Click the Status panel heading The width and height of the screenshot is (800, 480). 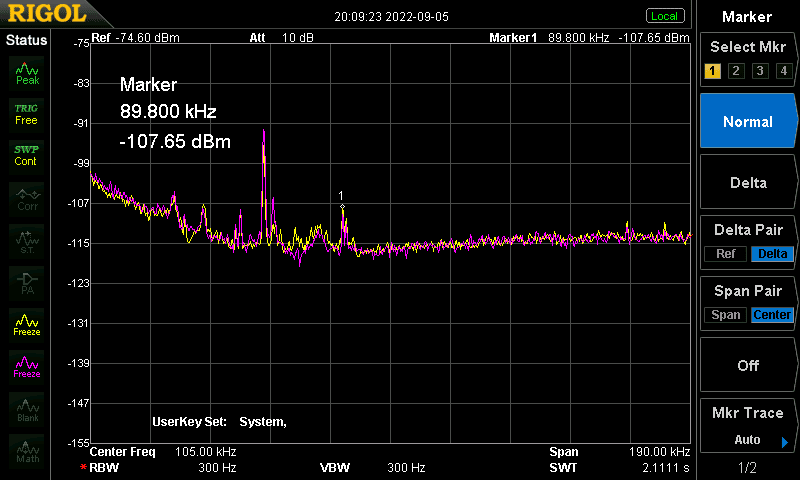(27, 40)
